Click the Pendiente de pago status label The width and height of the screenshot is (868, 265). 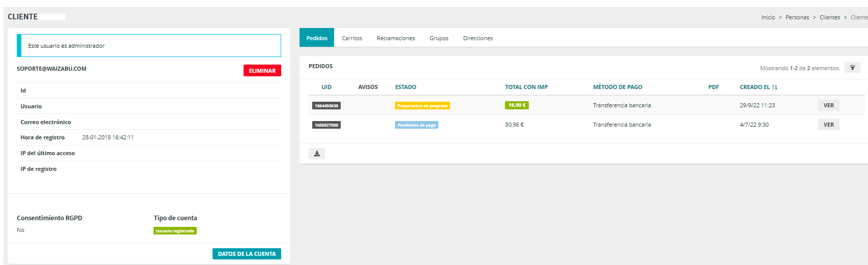coord(416,125)
